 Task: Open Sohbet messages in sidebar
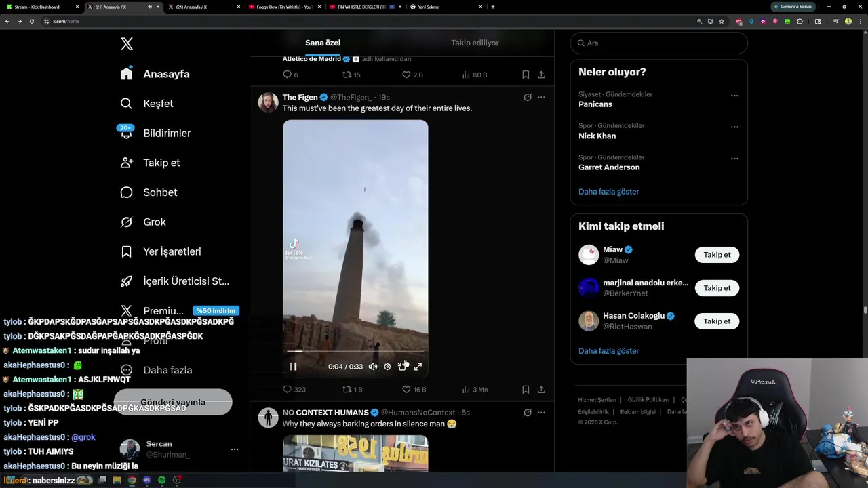(x=149, y=192)
